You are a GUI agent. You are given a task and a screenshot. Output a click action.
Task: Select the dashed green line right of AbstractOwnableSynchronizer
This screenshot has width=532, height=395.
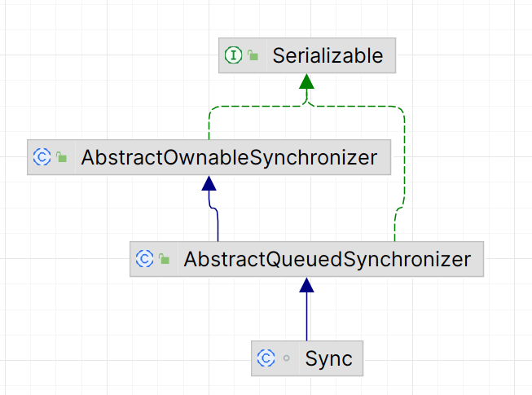point(404,163)
